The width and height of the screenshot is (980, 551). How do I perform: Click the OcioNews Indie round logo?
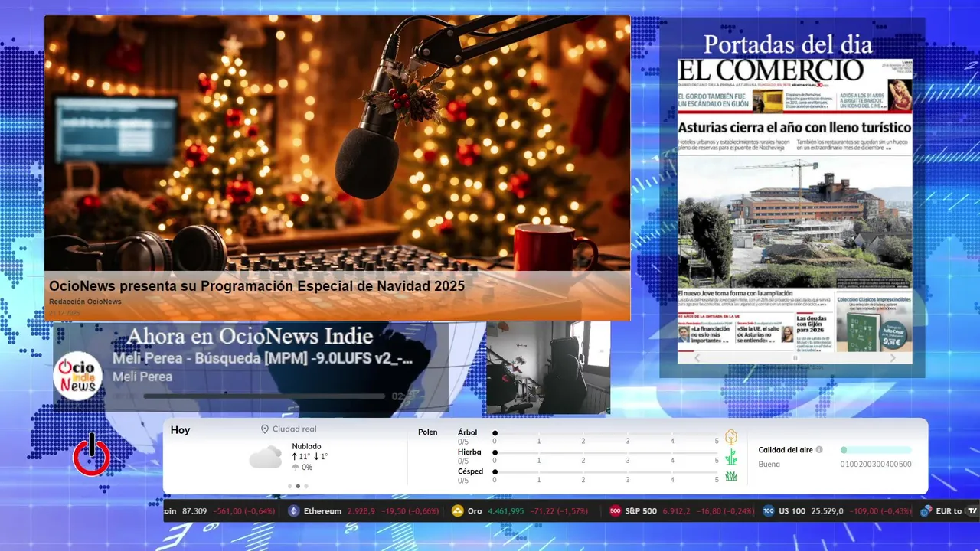(x=77, y=376)
